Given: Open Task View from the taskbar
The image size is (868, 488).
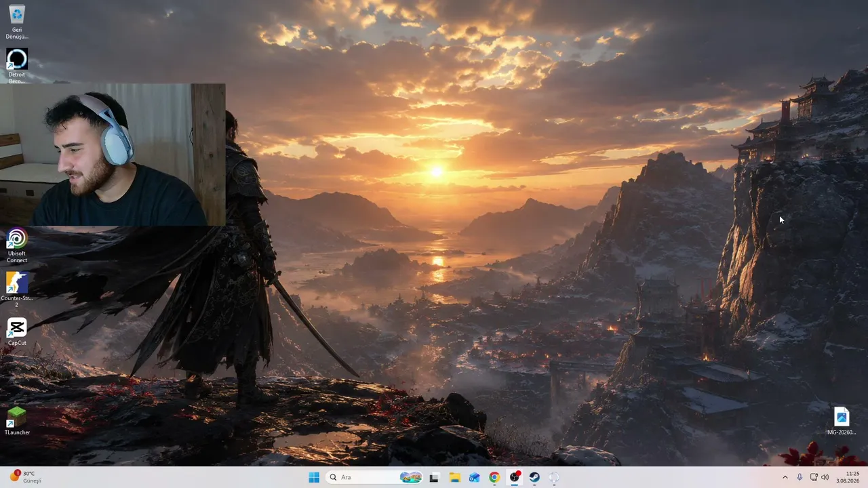Looking at the screenshot, I should pos(434,477).
